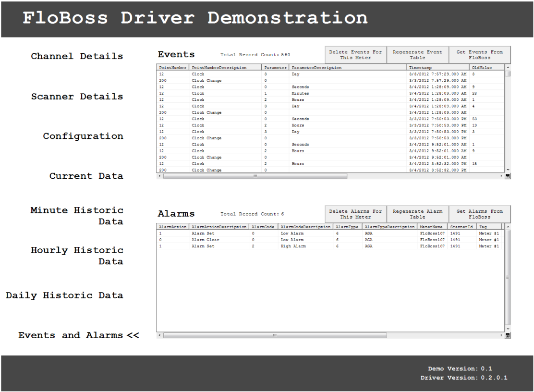Sort Events by PointNumber column header

(173, 67)
